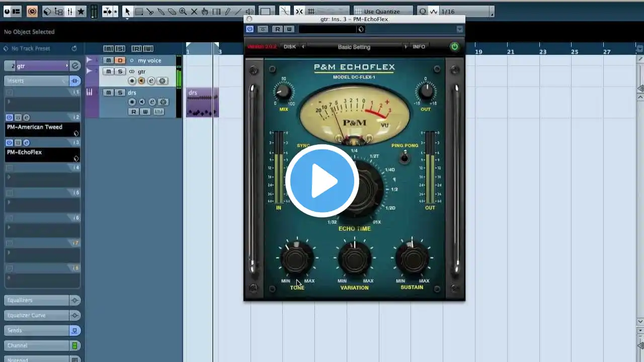
Task: Click Edit channel settings button on gtr track
Action: [151, 81]
